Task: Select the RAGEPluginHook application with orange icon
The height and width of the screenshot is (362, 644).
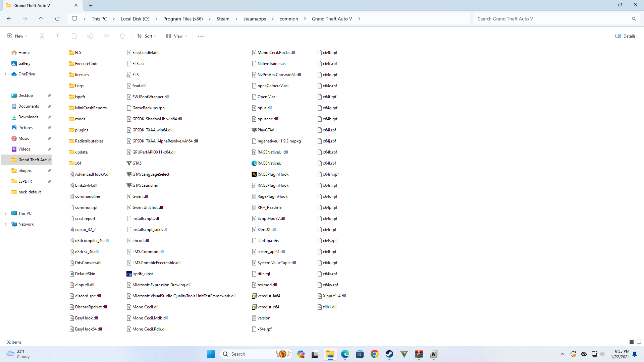Action: (x=272, y=174)
